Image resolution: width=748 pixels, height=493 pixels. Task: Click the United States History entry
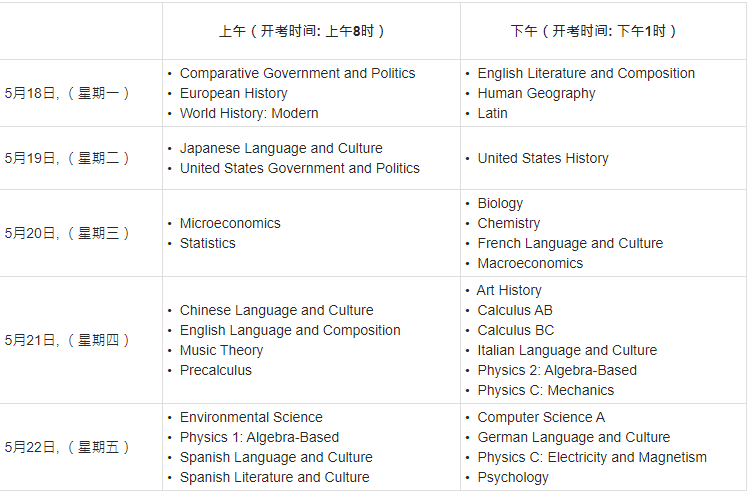tap(543, 158)
